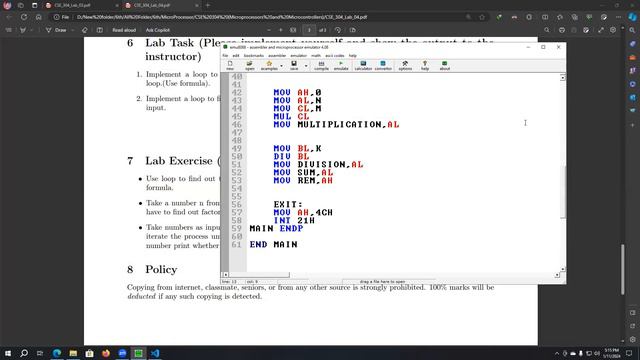Click code line MOV AH,4CH

[x=303, y=212]
